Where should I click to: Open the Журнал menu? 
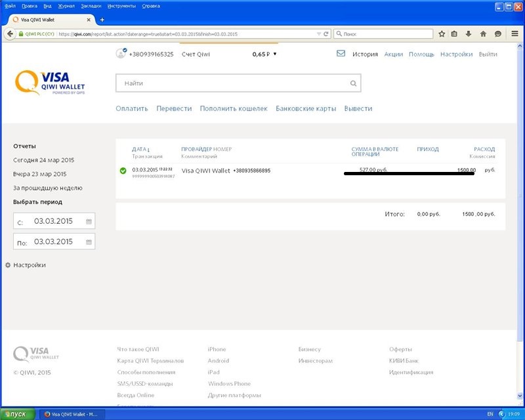click(x=66, y=6)
